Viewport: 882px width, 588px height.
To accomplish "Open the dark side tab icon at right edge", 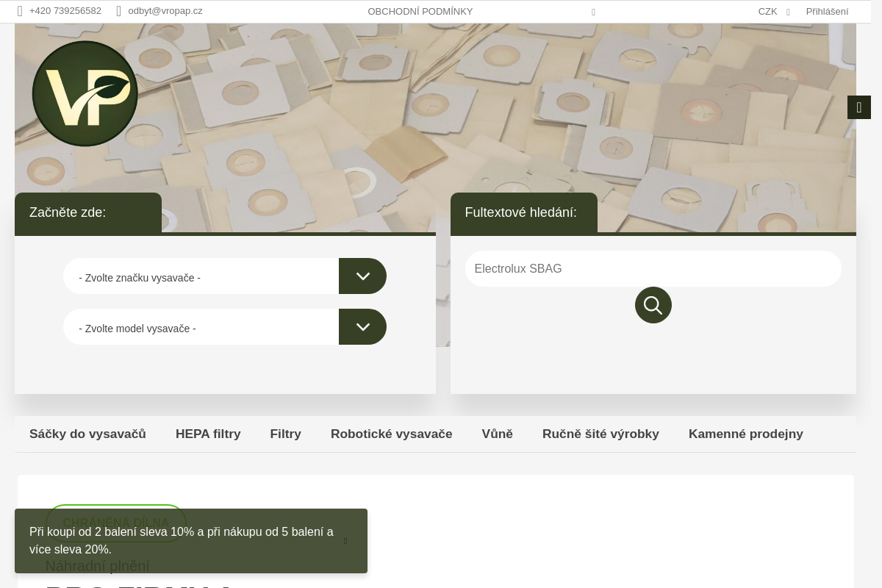I will click(x=859, y=107).
